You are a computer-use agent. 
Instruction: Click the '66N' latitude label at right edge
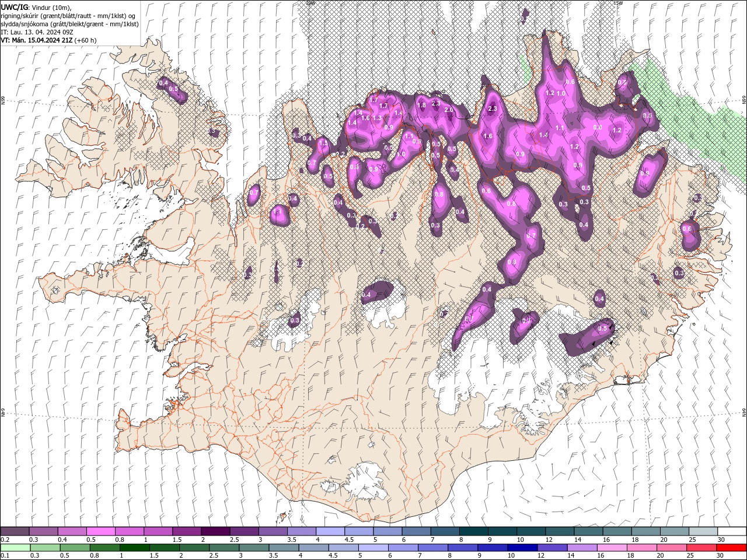pyautogui.click(x=744, y=100)
